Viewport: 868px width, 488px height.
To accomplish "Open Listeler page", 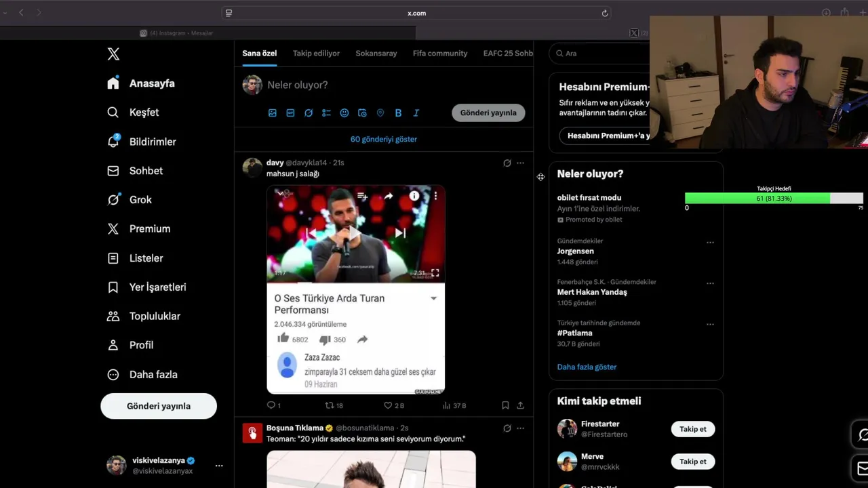I will click(135, 258).
